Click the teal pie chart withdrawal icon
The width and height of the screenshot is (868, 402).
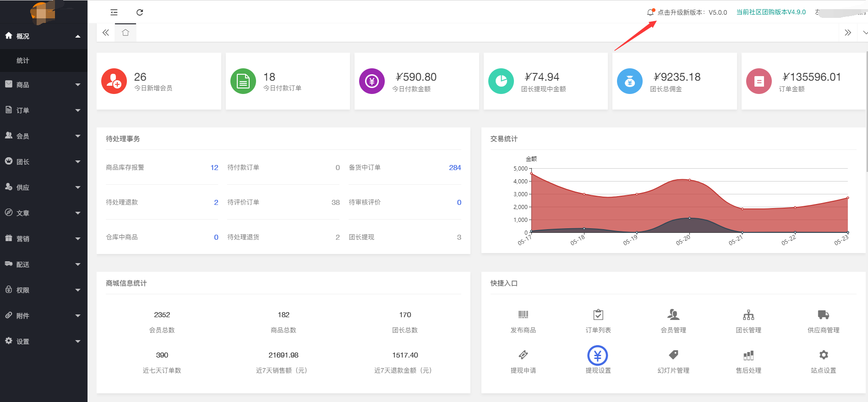pos(501,81)
